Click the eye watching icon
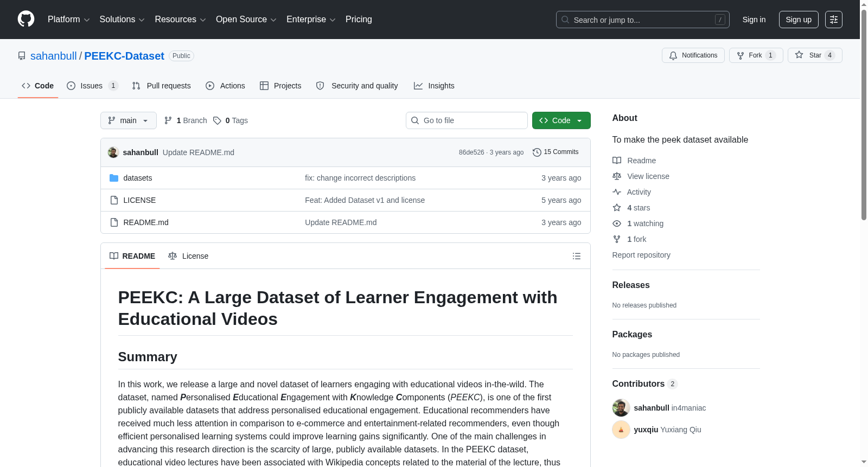Screen dimensions: 868x467 tap(617, 223)
